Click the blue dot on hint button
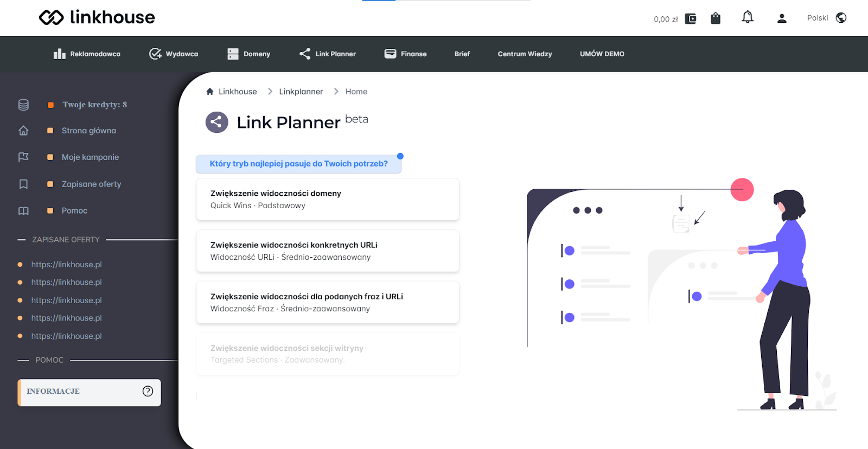The image size is (868, 449). pyautogui.click(x=400, y=156)
